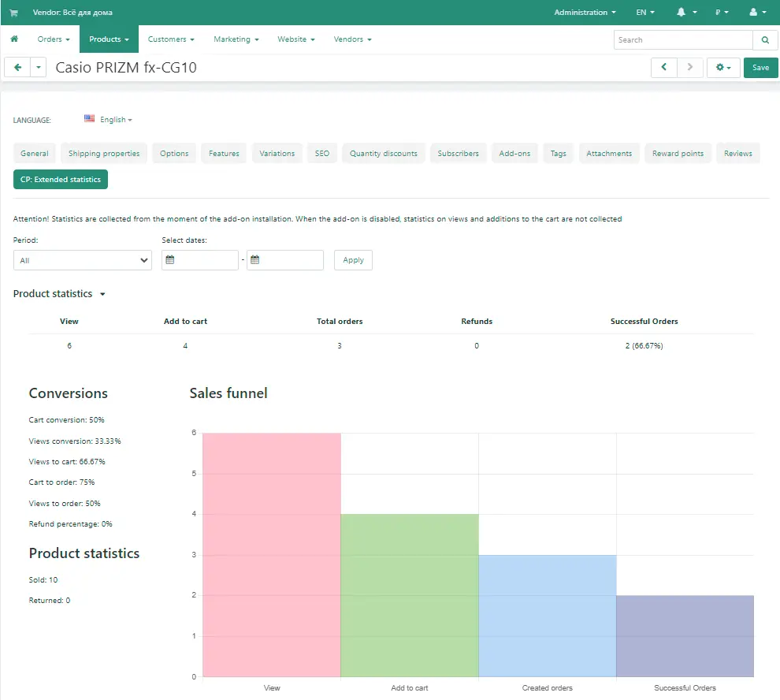Switch to the Add-ons tab
Image resolution: width=780 pixels, height=700 pixels.
tap(514, 154)
